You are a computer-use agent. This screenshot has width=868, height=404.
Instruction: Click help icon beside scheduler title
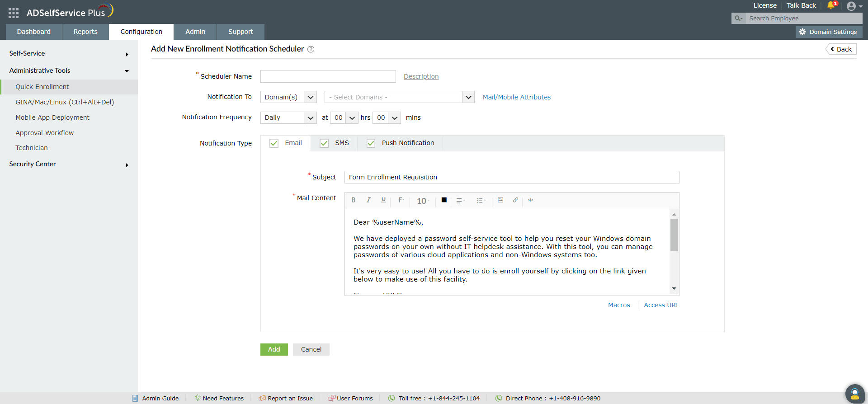[311, 49]
